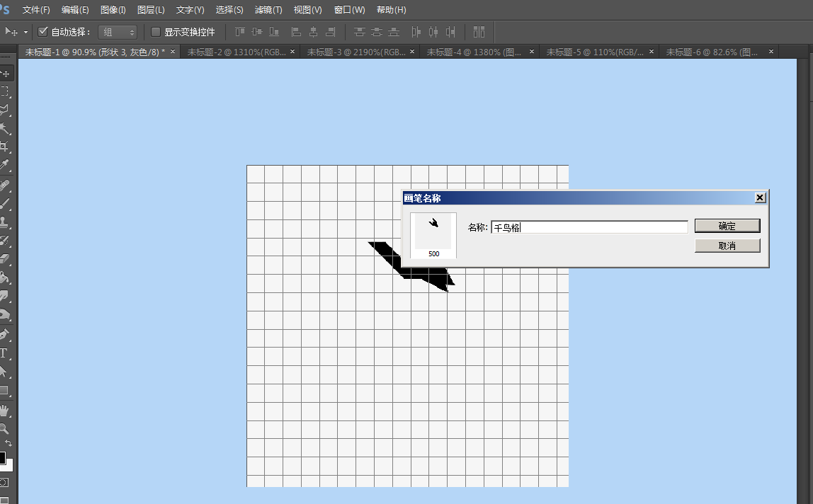Open the 视图(V) menu
This screenshot has width=813, height=504.
point(307,10)
